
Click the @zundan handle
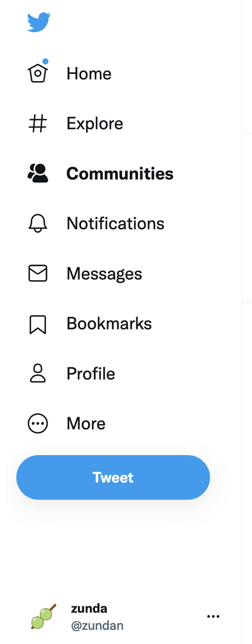[x=97, y=626]
